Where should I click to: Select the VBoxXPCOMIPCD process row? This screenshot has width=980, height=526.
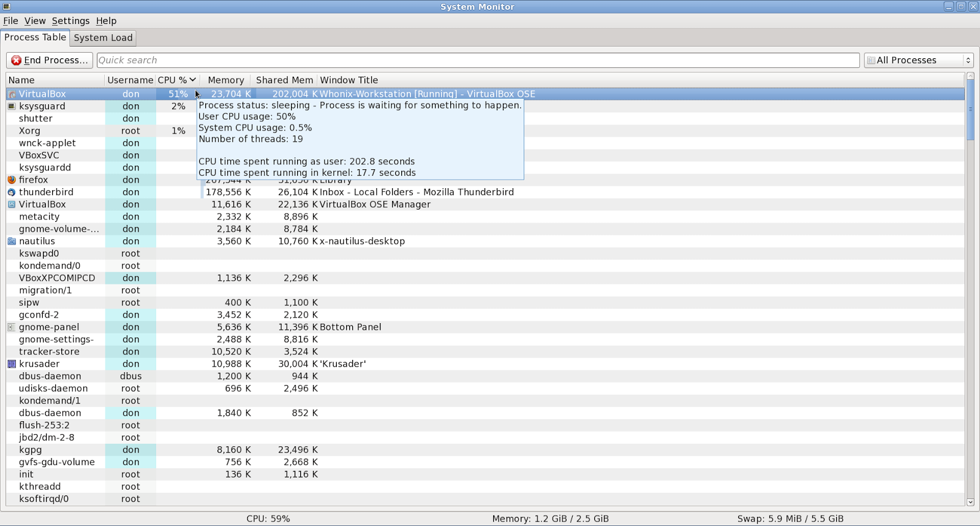(485, 278)
